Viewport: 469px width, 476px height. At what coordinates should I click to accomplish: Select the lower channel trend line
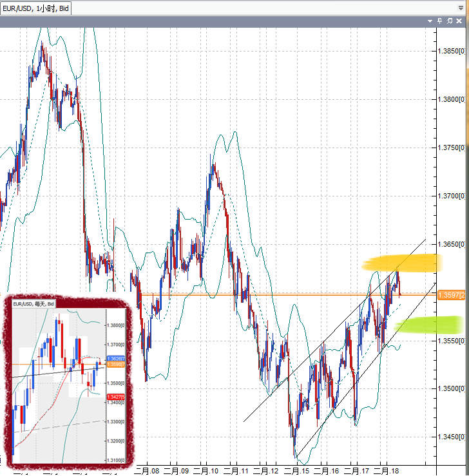tap(366, 370)
